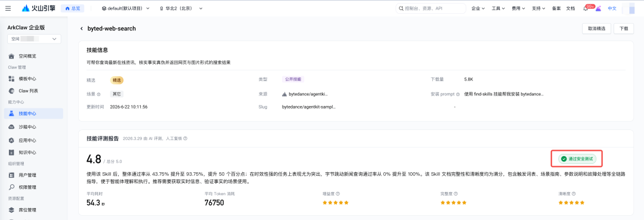
Task: Open 沙箱中心 in sidebar
Action: pyautogui.click(x=33, y=127)
